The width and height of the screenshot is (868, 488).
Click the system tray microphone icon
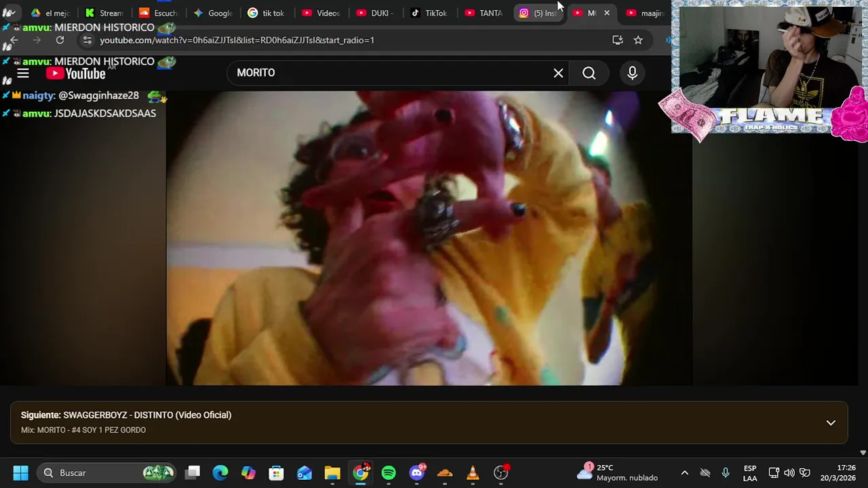click(x=726, y=472)
